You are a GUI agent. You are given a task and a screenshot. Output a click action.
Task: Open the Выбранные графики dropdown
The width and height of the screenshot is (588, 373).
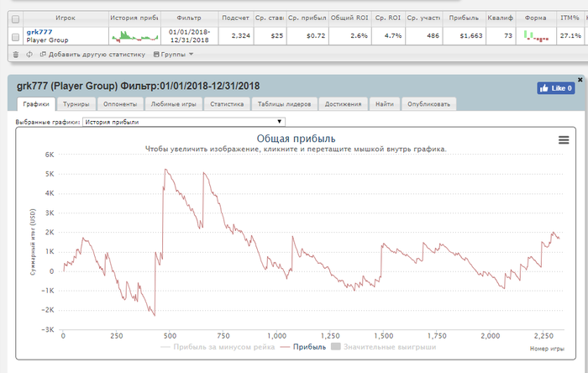pyautogui.click(x=184, y=122)
